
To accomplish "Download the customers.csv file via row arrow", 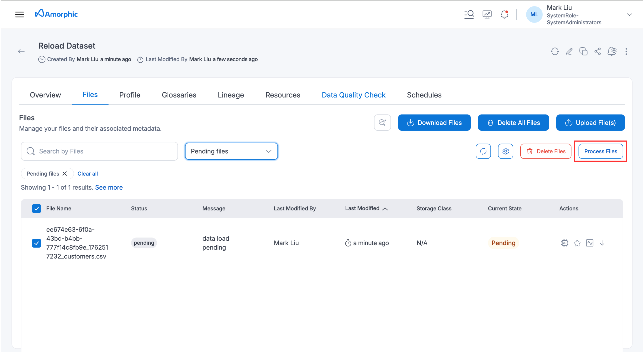I will (x=602, y=243).
